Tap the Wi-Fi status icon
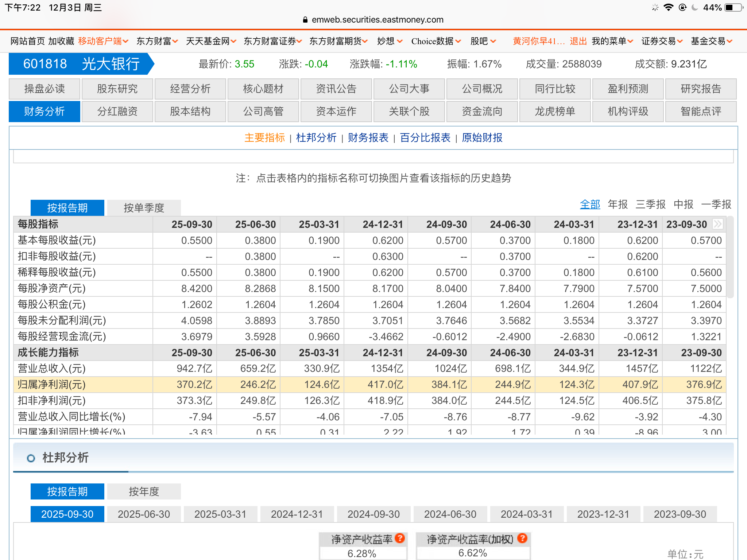The height and width of the screenshot is (560, 747). [668, 7]
